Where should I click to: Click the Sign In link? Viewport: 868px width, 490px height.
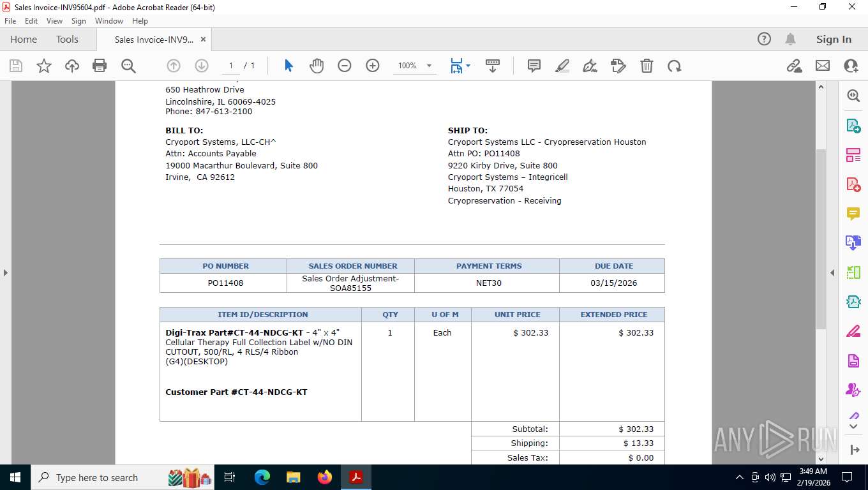(834, 39)
